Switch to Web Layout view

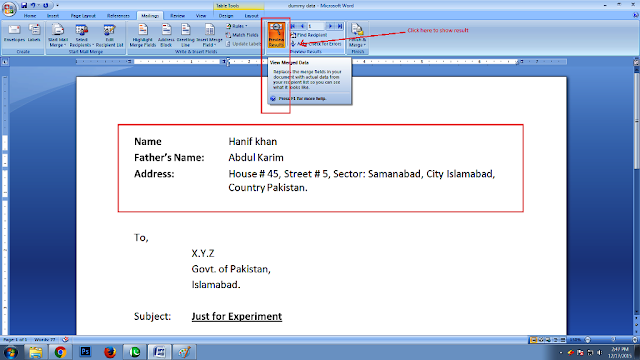pyautogui.click(x=548, y=340)
